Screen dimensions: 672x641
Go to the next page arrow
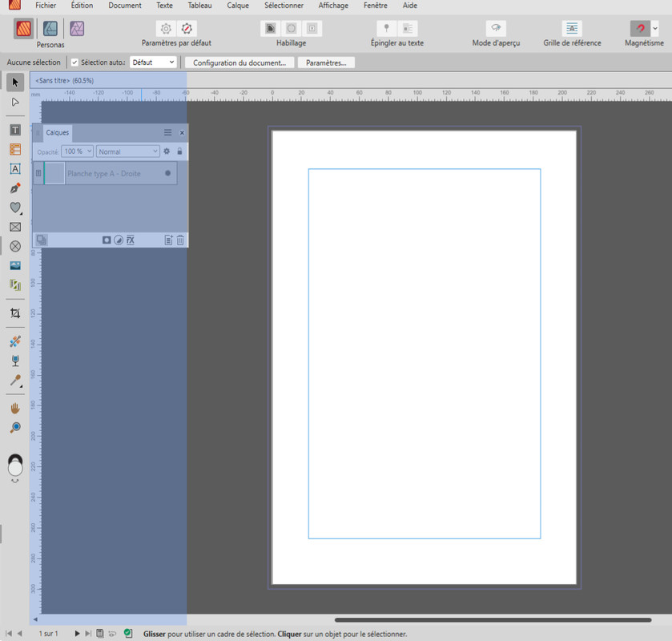tap(77, 633)
